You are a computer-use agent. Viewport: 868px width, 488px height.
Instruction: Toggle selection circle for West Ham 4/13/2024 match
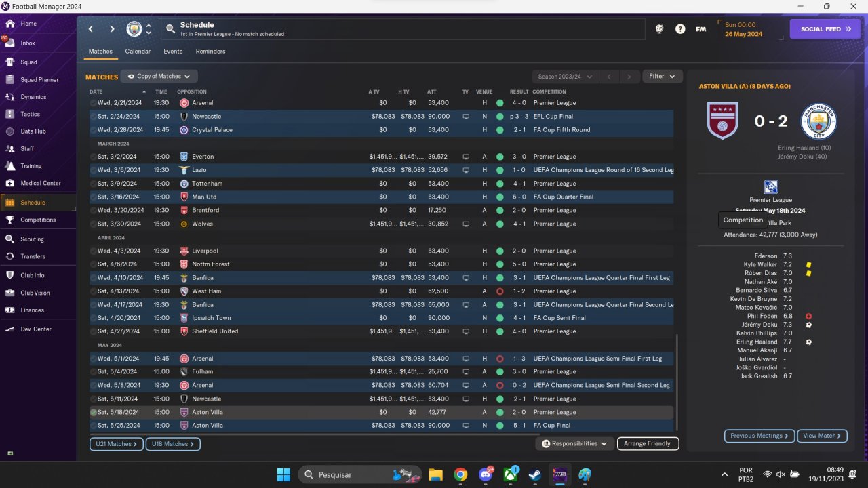(x=94, y=291)
